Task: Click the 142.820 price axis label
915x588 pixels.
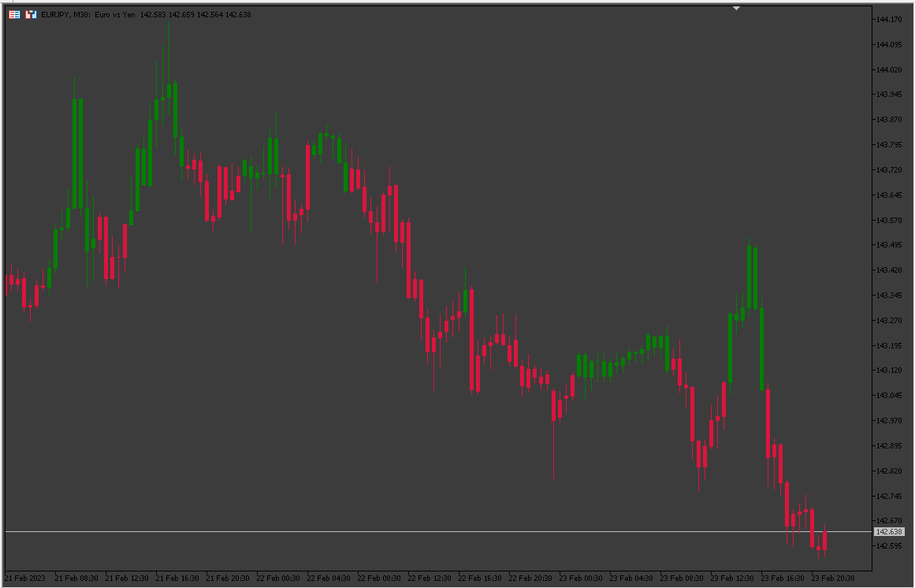Action: pos(889,471)
